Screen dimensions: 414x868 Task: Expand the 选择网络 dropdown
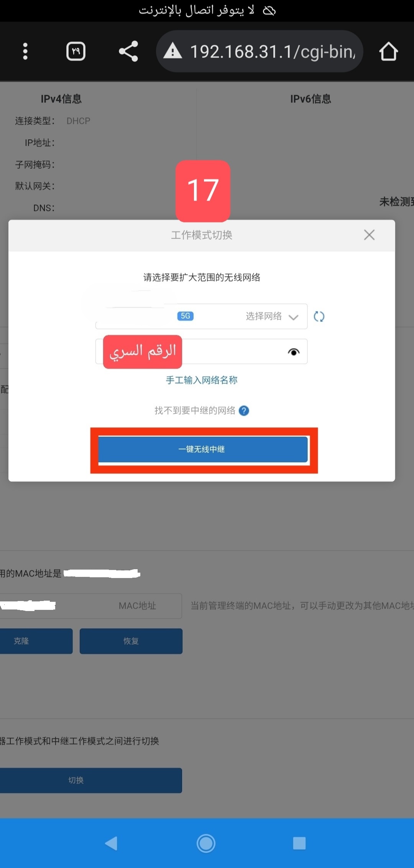pos(202,316)
